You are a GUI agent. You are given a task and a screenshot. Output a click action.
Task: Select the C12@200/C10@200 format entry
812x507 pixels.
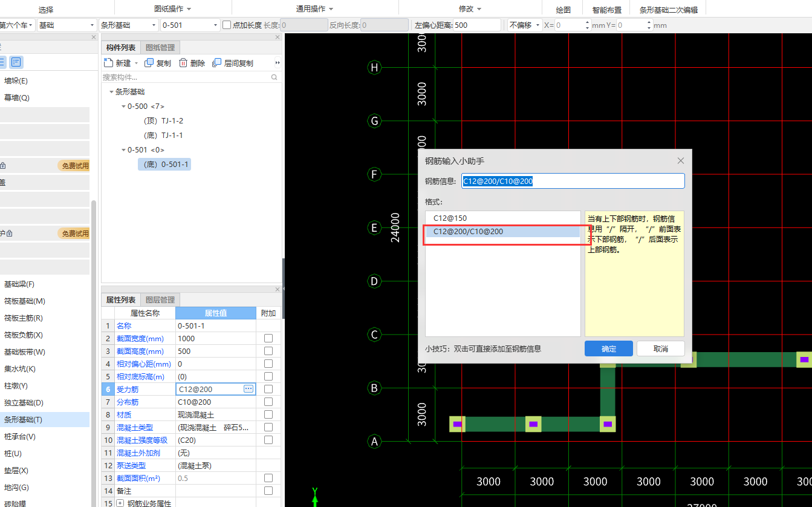pyautogui.click(x=503, y=232)
